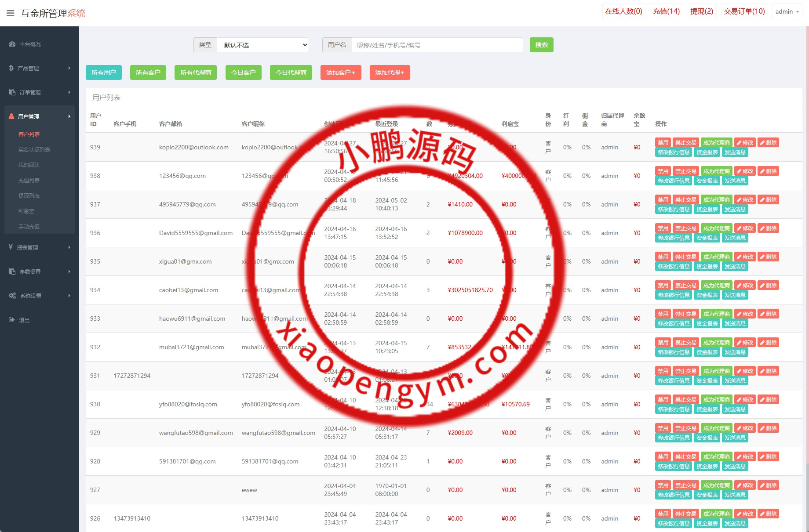Open 提现(2) notification in the header
Screen dimensions: 809x532
pyautogui.click(x=701, y=11)
